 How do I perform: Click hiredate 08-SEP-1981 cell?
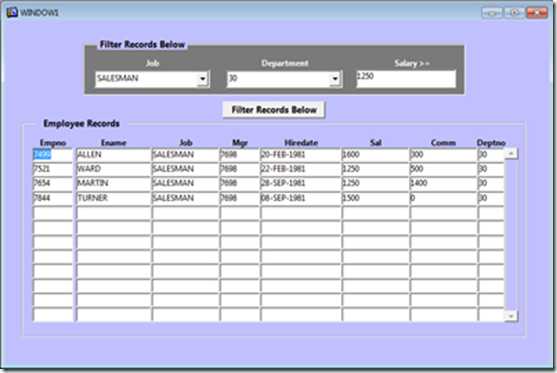click(x=301, y=198)
